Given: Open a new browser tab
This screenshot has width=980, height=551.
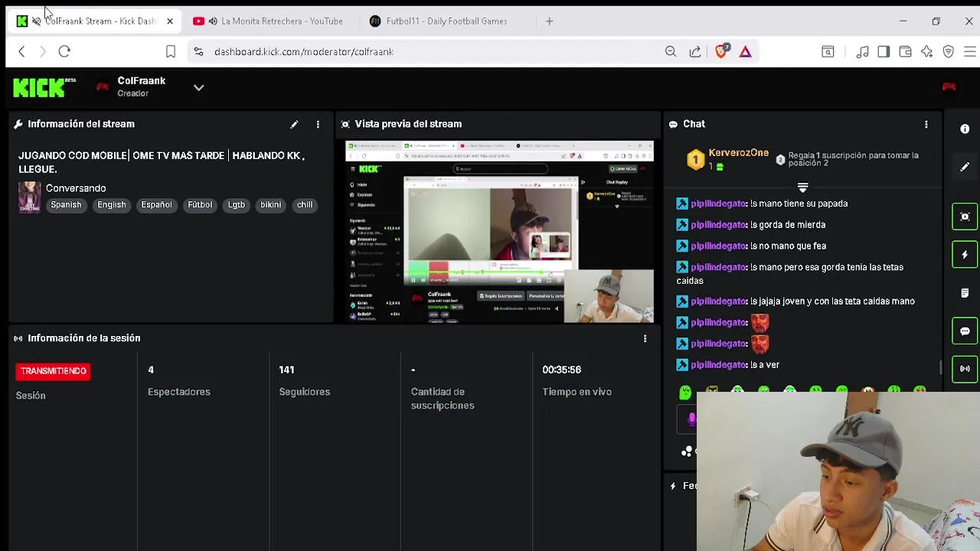Looking at the screenshot, I should point(549,21).
